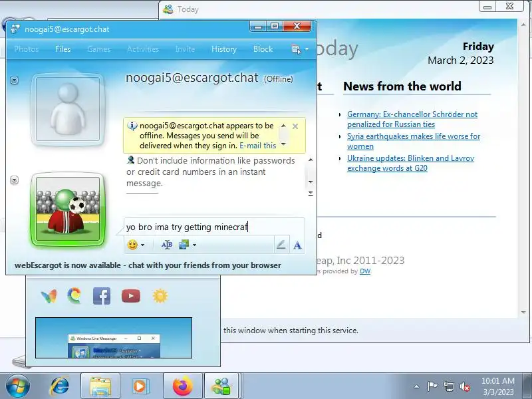The height and width of the screenshot is (399, 532).
Task: Show hidden tray icons arrow
Action: 417,386
